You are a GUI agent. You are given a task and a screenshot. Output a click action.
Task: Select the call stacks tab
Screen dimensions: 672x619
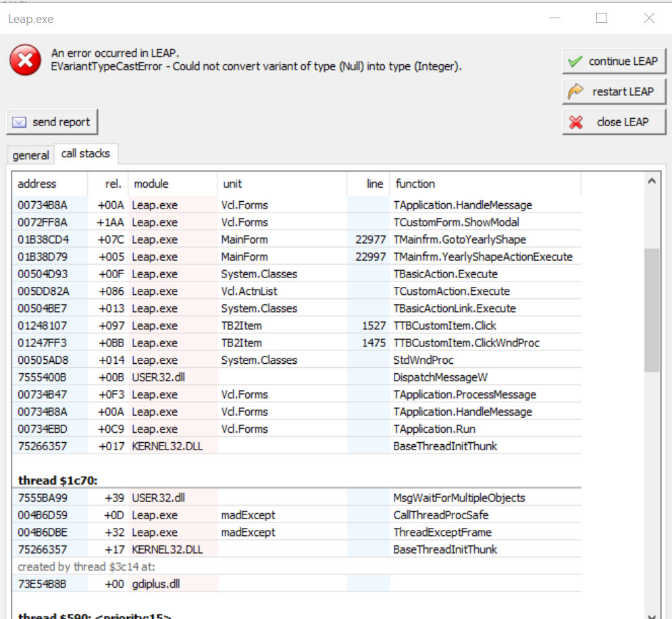click(86, 153)
